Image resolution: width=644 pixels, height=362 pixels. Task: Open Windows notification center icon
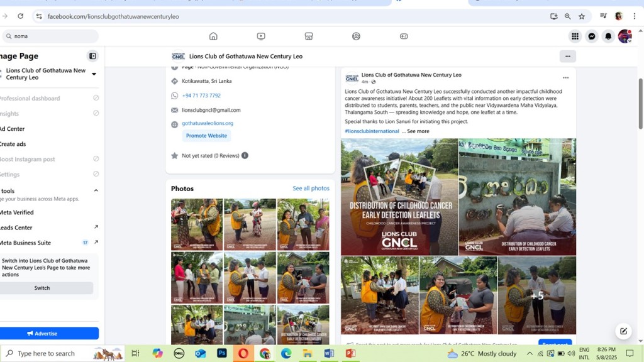tap(630, 353)
